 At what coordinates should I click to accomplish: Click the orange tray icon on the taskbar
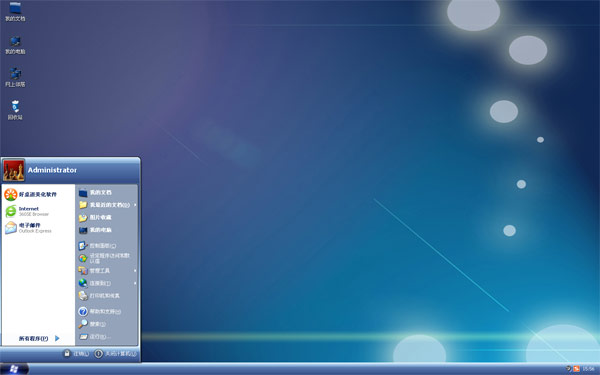click(576, 369)
